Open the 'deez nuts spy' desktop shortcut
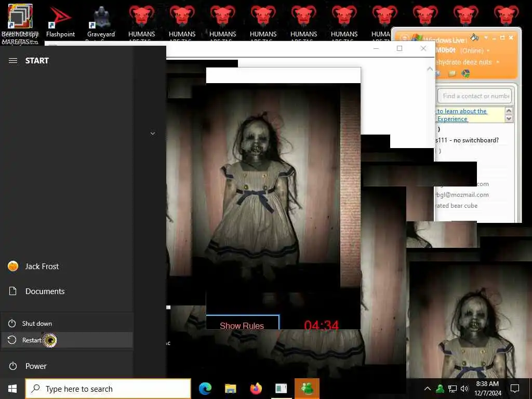The height and width of the screenshot is (399, 532). pyautogui.click(x=20, y=23)
